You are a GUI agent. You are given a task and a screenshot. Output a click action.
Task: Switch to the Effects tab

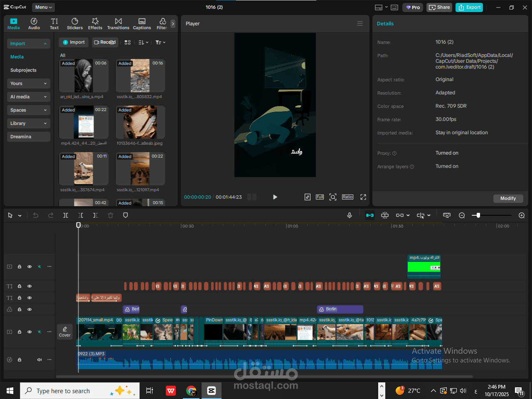(x=95, y=24)
